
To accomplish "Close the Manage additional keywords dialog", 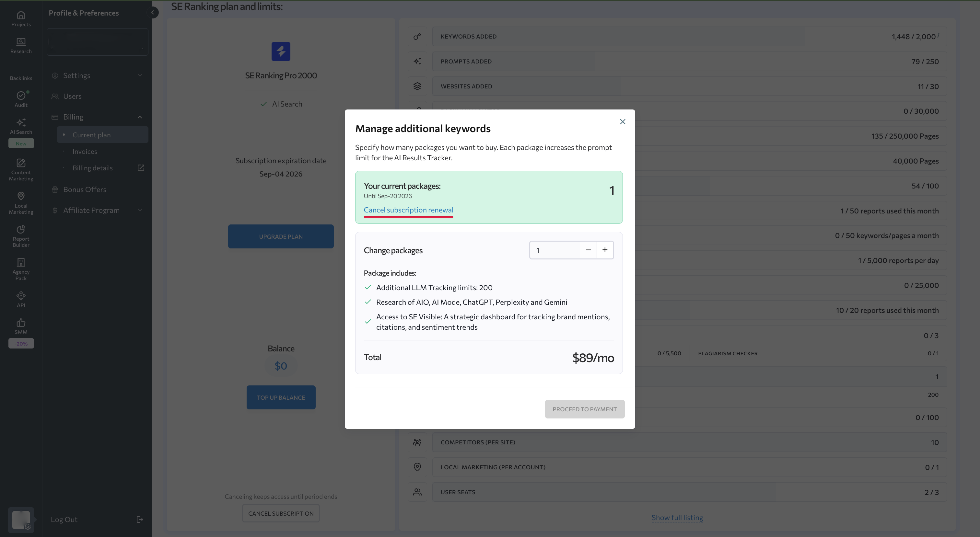I will pyautogui.click(x=623, y=122).
